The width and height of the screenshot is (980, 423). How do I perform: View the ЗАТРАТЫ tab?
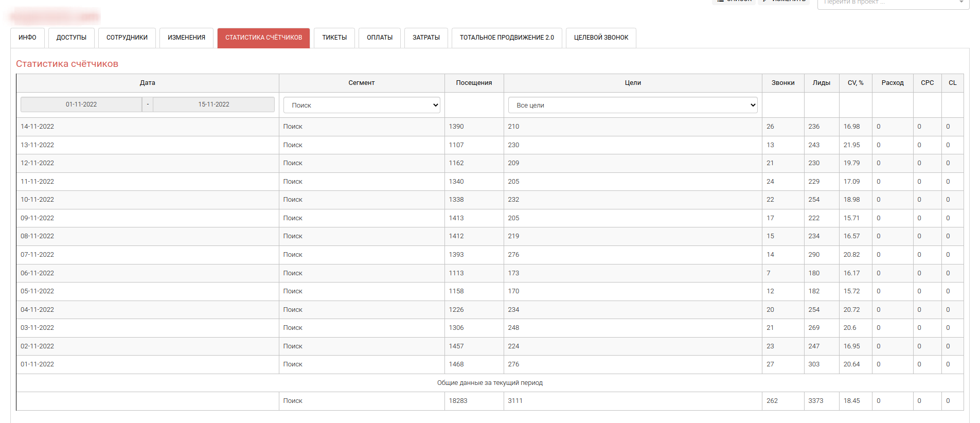[426, 38]
